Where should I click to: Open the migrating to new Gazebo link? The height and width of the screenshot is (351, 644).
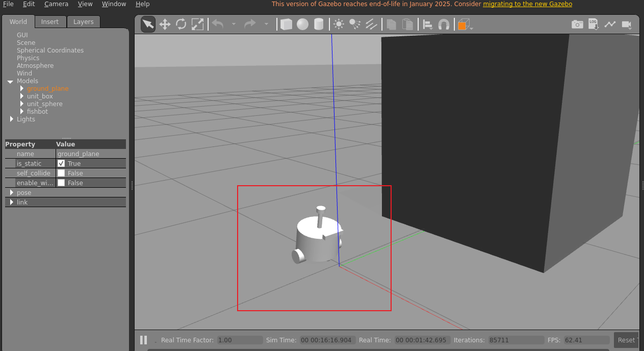pyautogui.click(x=527, y=4)
